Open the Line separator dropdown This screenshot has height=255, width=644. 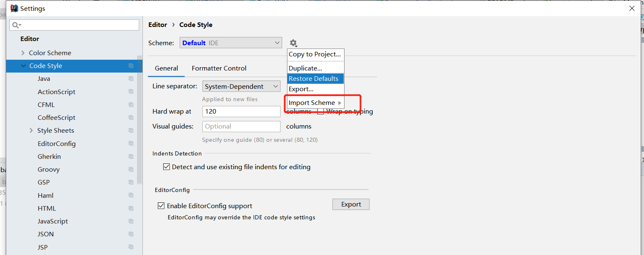[x=241, y=86]
